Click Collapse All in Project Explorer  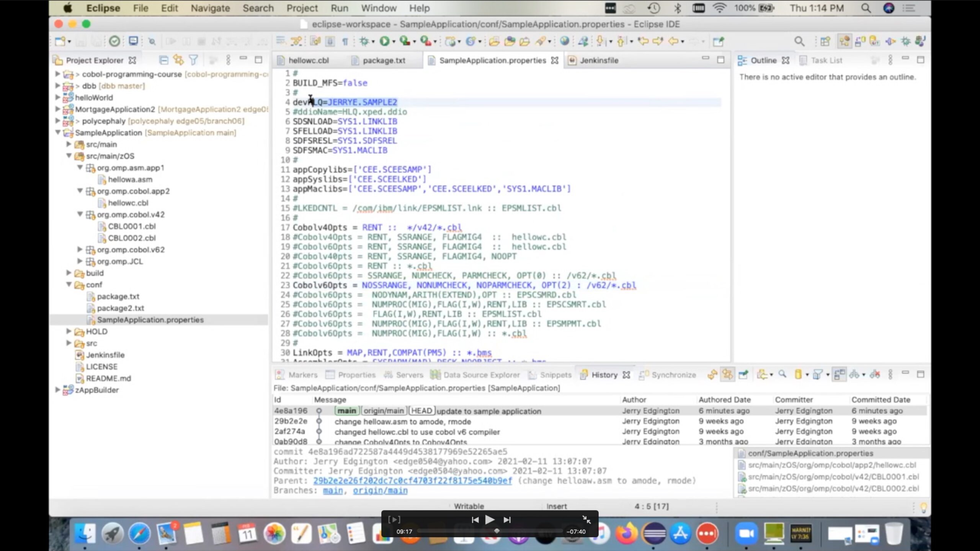(x=163, y=60)
